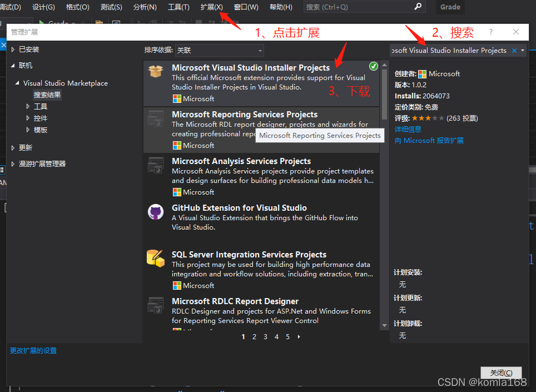Clear the extension search box with the X
The width and height of the screenshot is (536, 392).
[x=515, y=50]
